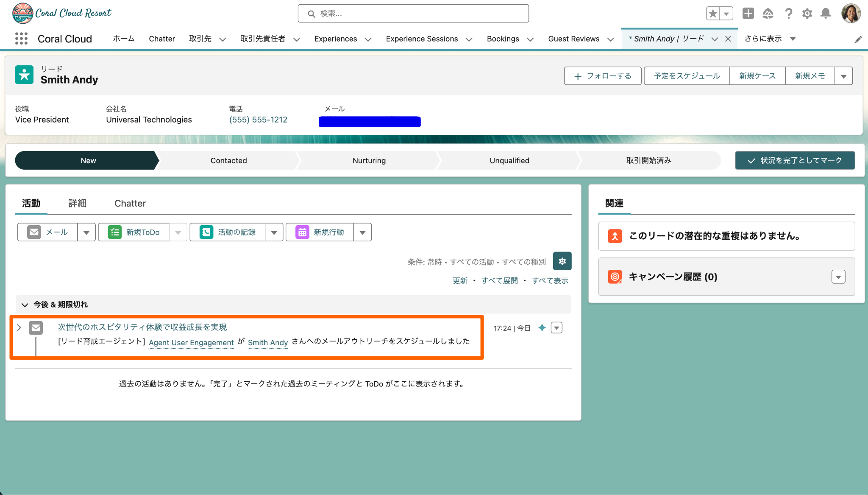Click in the 検索 search field
Screen dimensions: 868x495
point(413,14)
